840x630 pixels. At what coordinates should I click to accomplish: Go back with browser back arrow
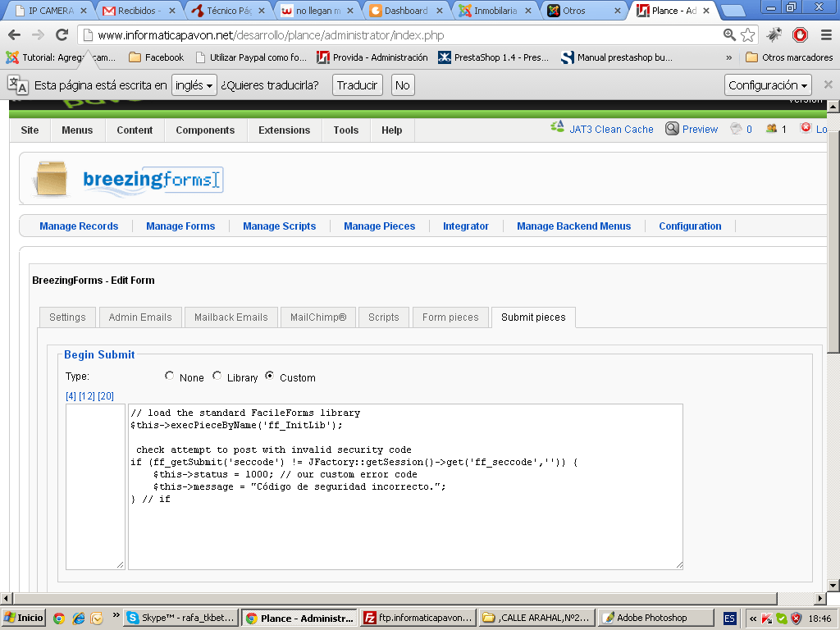click(15, 35)
